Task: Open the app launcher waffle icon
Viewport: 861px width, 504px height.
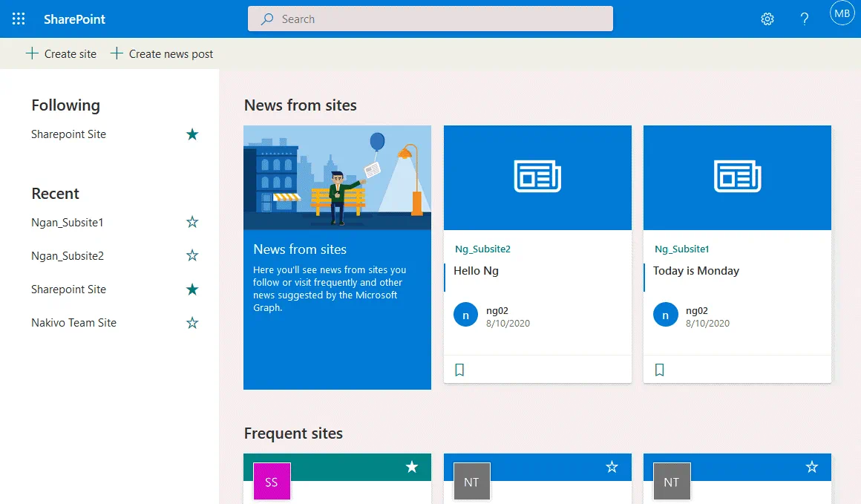Action: [x=19, y=19]
